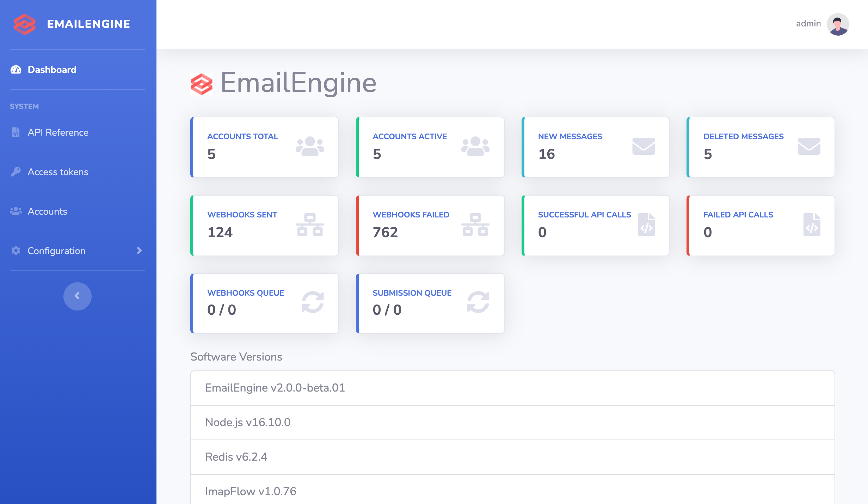
Task: Click the Configuration gear icon
Action: click(x=16, y=251)
